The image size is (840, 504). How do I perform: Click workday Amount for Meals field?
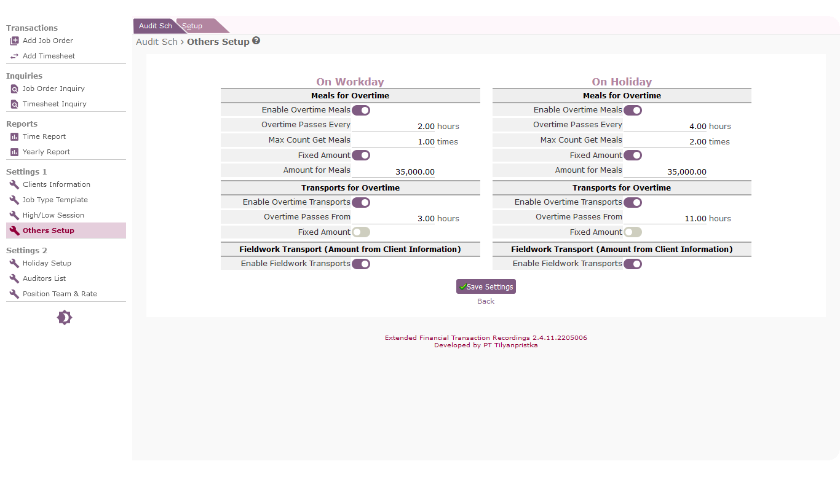(x=394, y=172)
